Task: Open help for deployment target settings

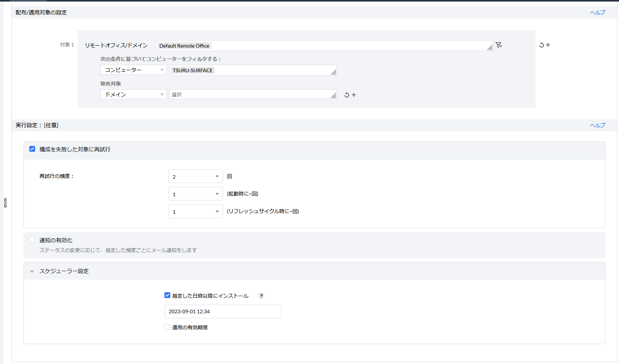Action: [598, 12]
